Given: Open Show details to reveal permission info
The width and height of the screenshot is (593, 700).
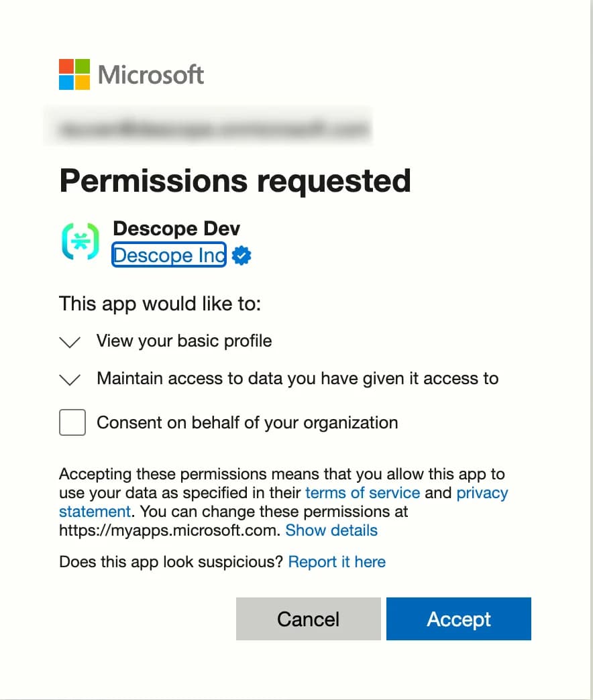Looking at the screenshot, I should coord(331,530).
